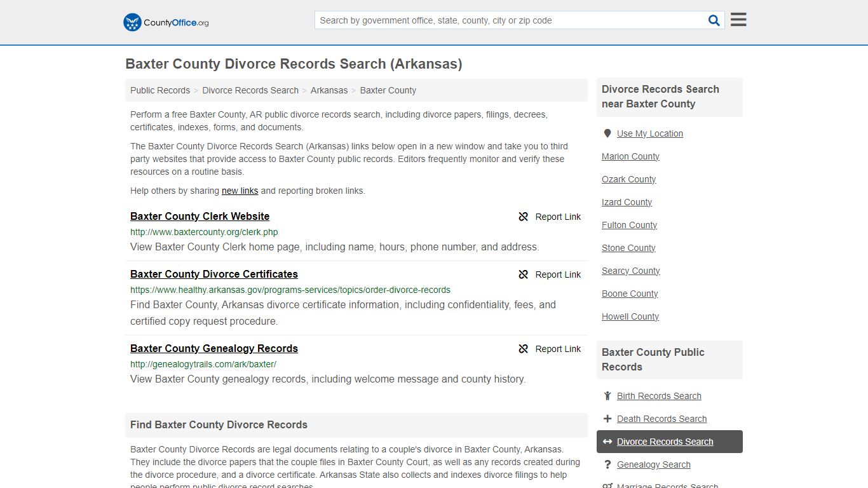
Task: Open Death Records Search link
Action: tap(661, 419)
